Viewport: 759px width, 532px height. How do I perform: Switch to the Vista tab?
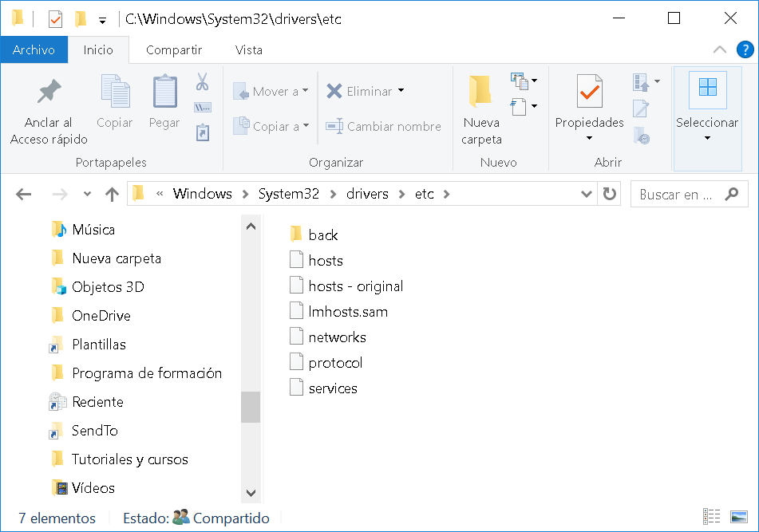(x=249, y=49)
